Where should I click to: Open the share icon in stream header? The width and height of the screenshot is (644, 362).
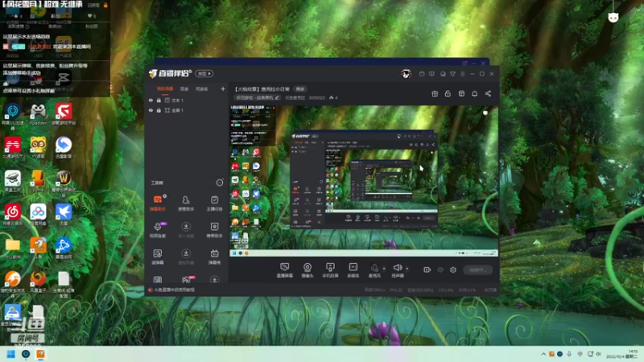click(x=488, y=93)
